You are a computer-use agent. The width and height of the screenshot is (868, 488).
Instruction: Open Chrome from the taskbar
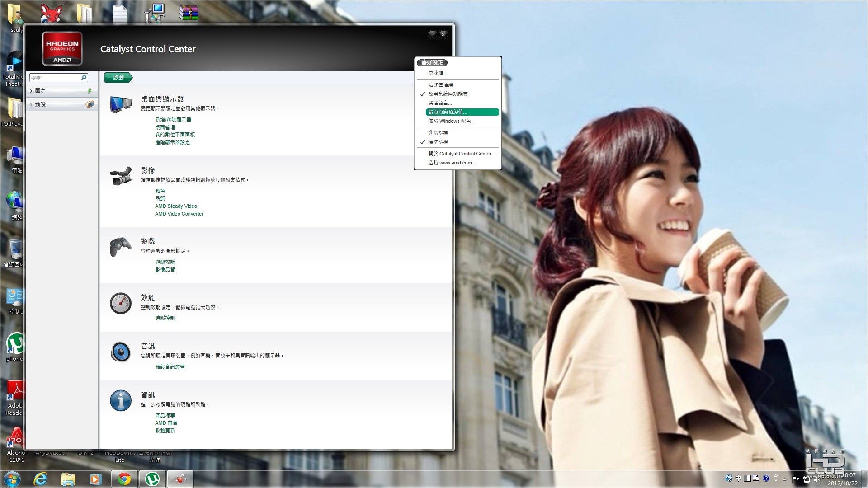124,479
